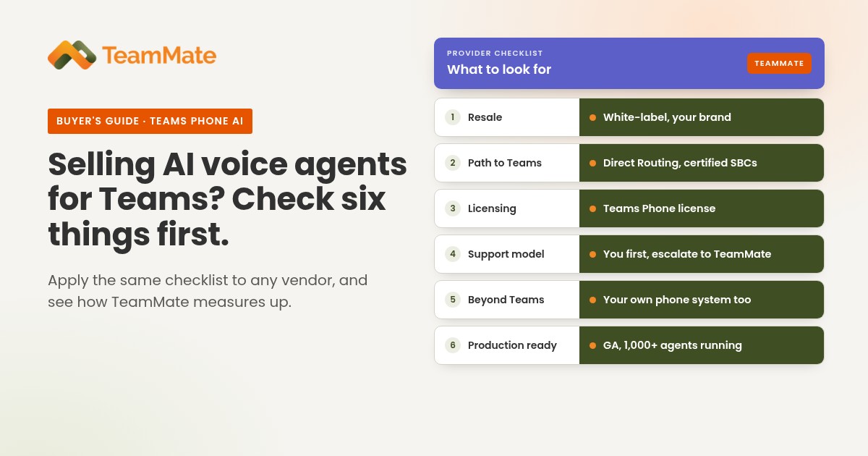Image resolution: width=868 pixels, height=456 pixels.
Task: Click the 'Licensing' row label
Action: coord(492,208)
